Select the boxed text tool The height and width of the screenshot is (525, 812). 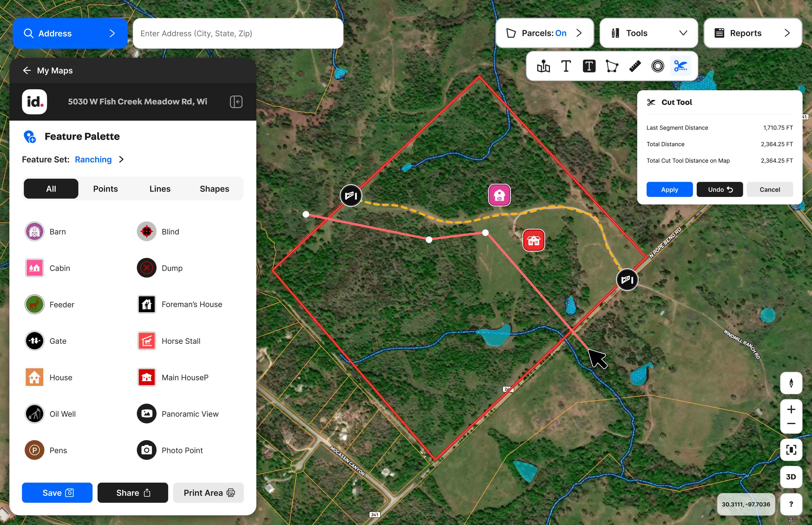click(589, 66)
